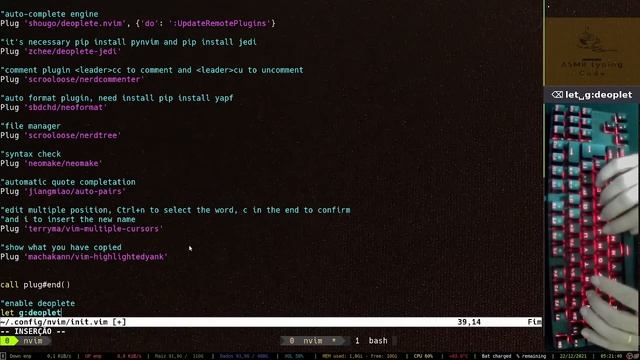Click the 'edit multiple position, Ctrl+n' comment line

[x=175, y=210]
